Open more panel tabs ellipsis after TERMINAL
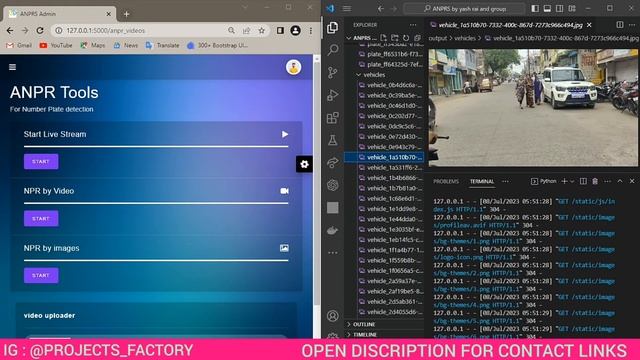The image size is (640, 360). tap(505, 181)
